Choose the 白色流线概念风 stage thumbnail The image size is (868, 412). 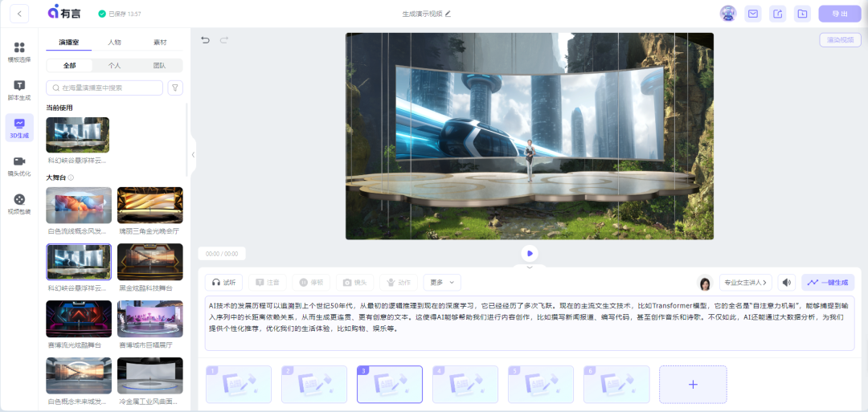coord(79,205)
